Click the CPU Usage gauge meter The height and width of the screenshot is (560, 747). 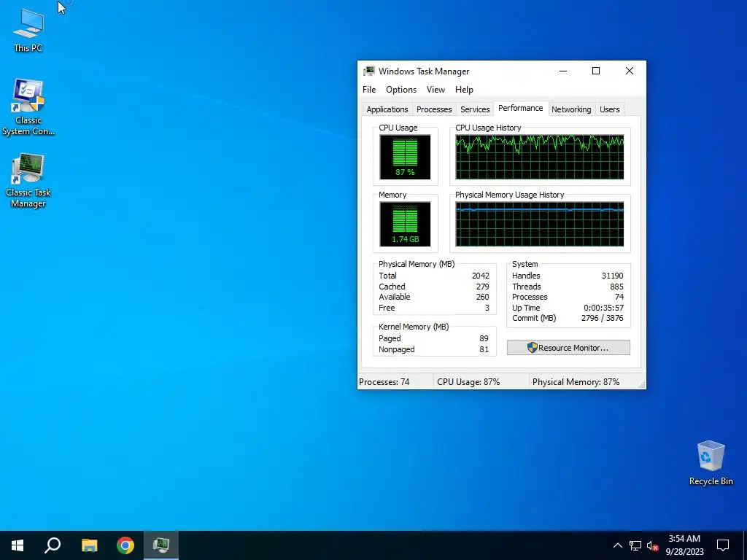(405, 157)
